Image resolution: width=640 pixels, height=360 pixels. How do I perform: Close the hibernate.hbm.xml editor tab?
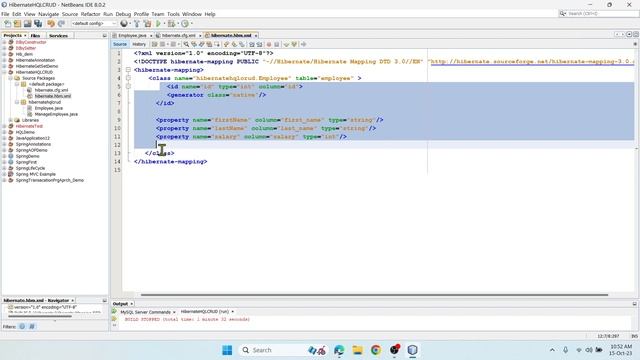[x=256, y=36]
